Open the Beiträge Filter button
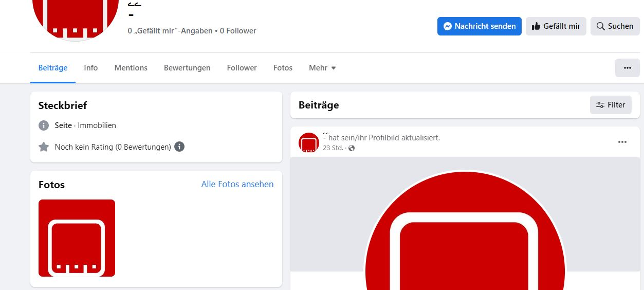Screen dimensions: 644x290 [x=611, y=105]
